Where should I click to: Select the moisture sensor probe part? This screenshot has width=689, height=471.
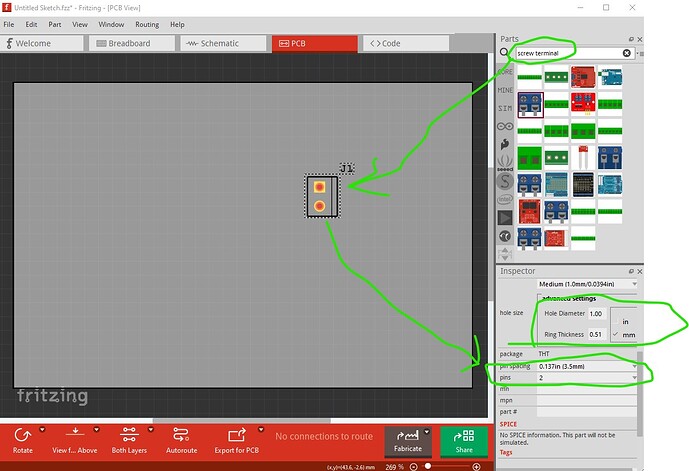pyautogui.click(x=583, y=158)
